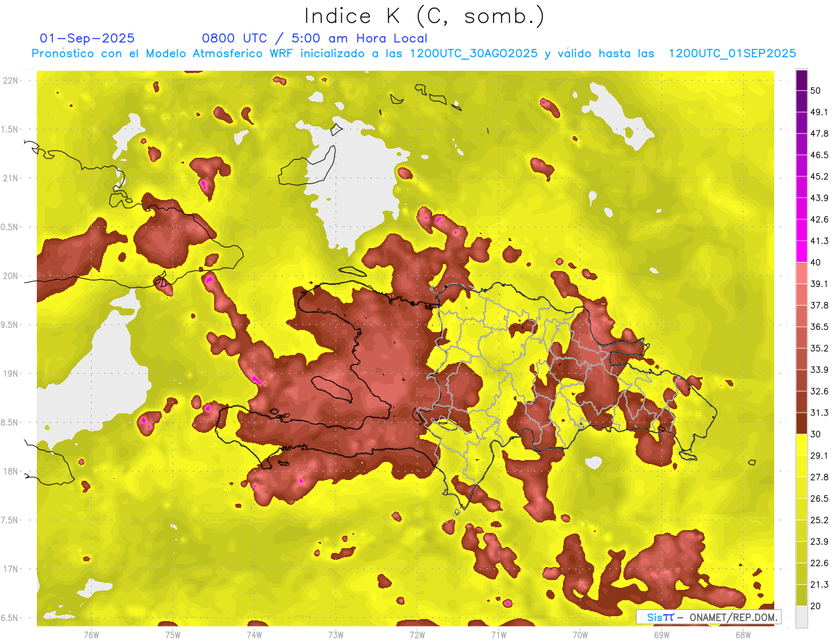Click the color scale value 46.5

point(819,155)
